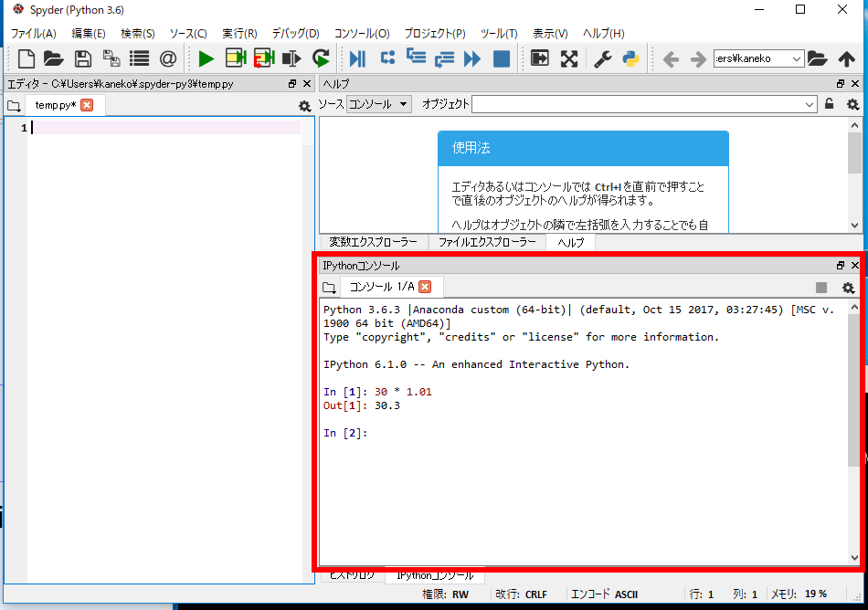Open the 表示(V) menu

550,34
